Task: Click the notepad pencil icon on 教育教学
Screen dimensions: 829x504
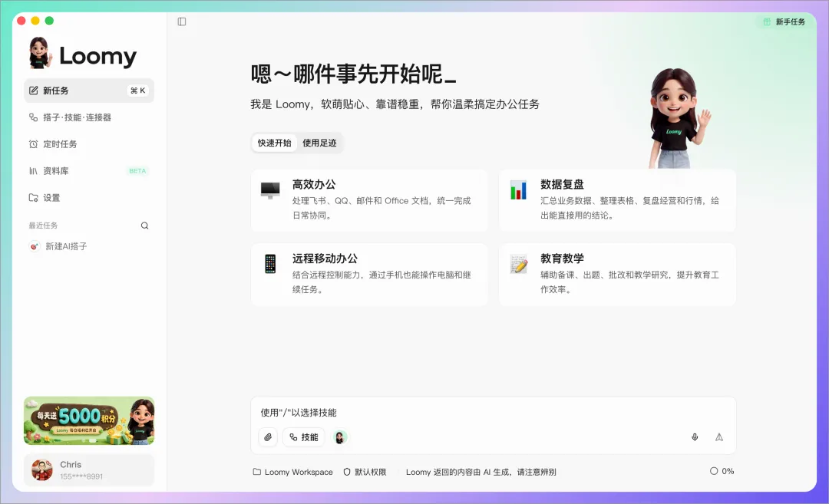Action: click(x=518, y=264)
